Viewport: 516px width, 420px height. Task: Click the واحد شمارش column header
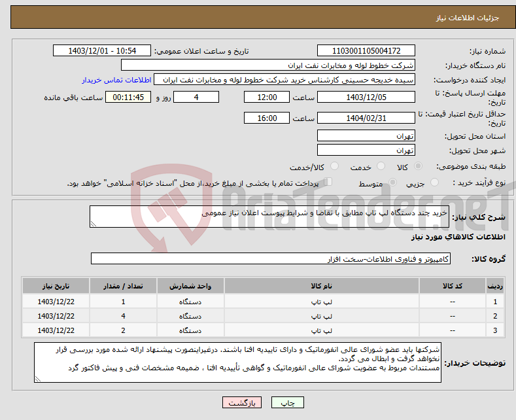pyautogui.click(x=190, y=286)
